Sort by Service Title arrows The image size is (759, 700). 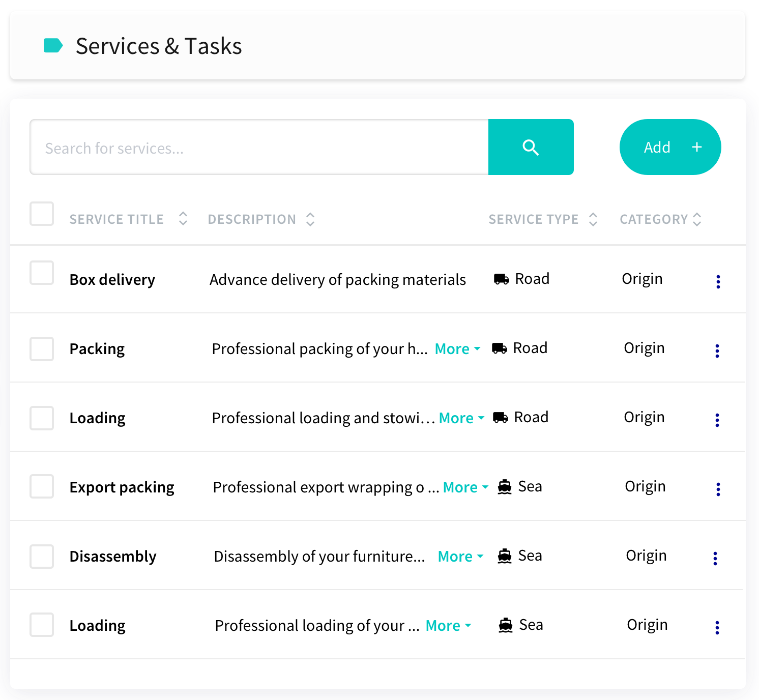tap(183, 219)
